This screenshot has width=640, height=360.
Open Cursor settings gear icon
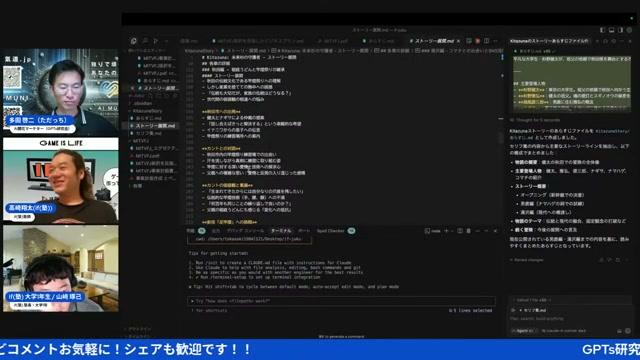tap(629, 30)
